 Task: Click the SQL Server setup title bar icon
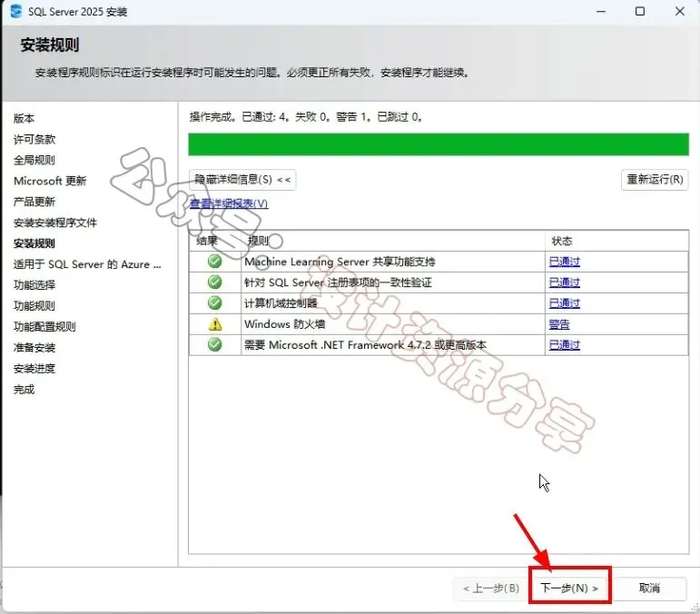pos(16,11)
